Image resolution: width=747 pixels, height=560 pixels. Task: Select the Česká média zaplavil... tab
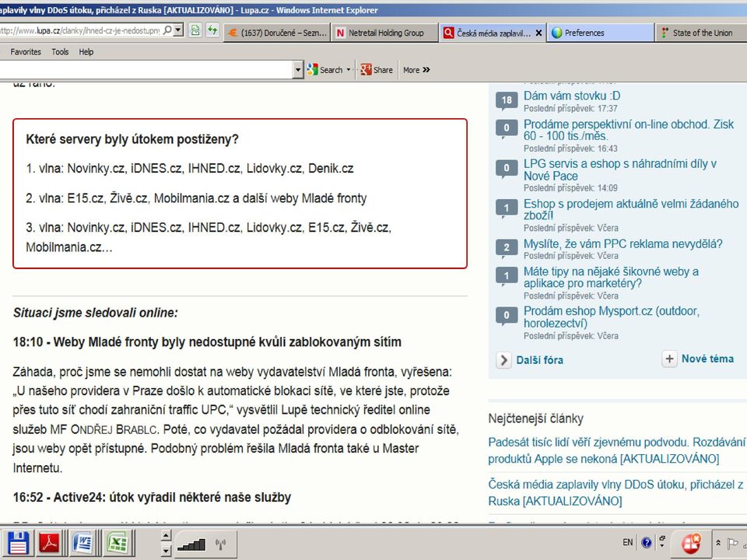click(x=487, y=33)
